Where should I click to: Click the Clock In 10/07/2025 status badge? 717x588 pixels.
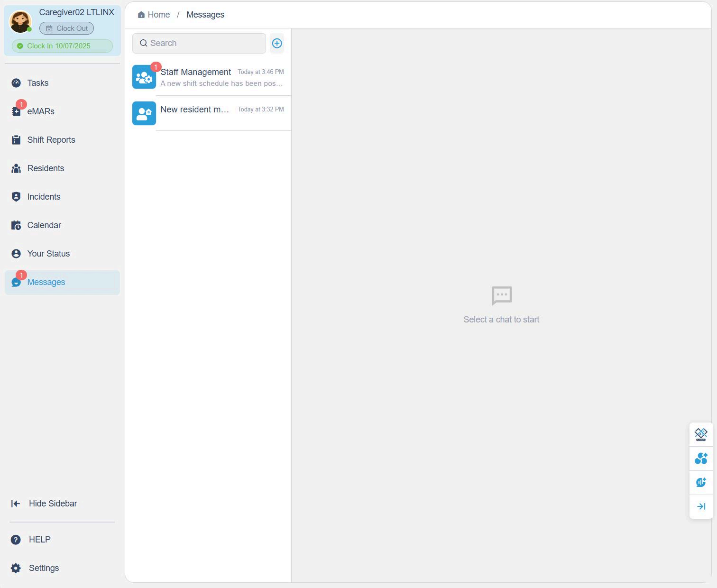pyautogui.click(x=62, y=46)
